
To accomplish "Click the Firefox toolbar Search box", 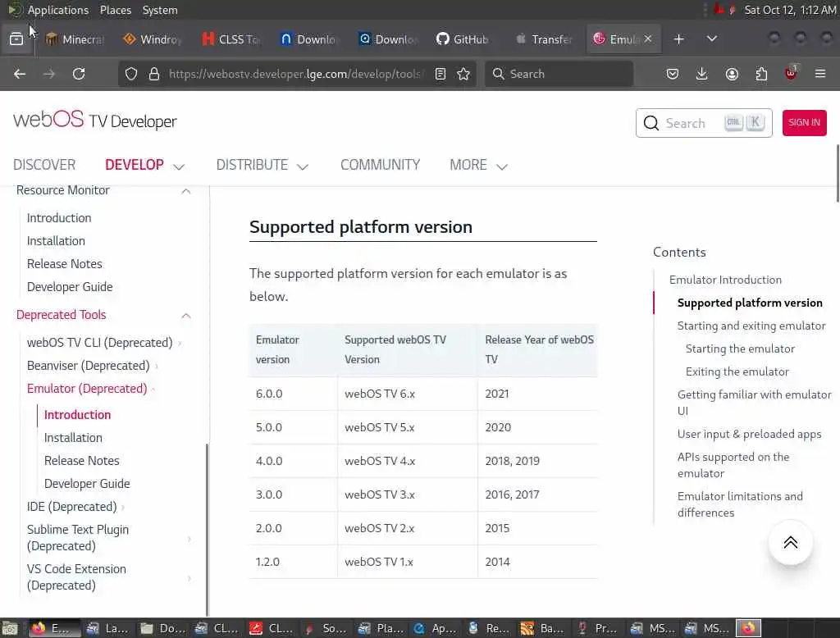I will tap(559, 74).
